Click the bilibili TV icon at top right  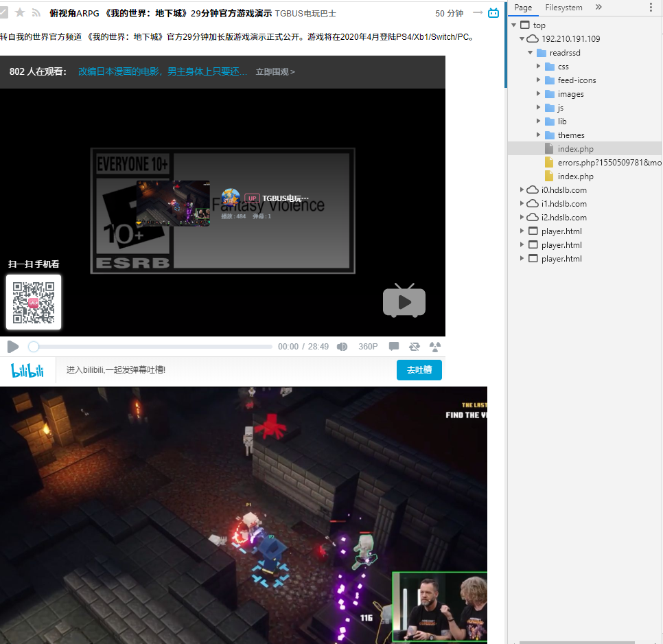pyautogui.click(x=493, y=12)
